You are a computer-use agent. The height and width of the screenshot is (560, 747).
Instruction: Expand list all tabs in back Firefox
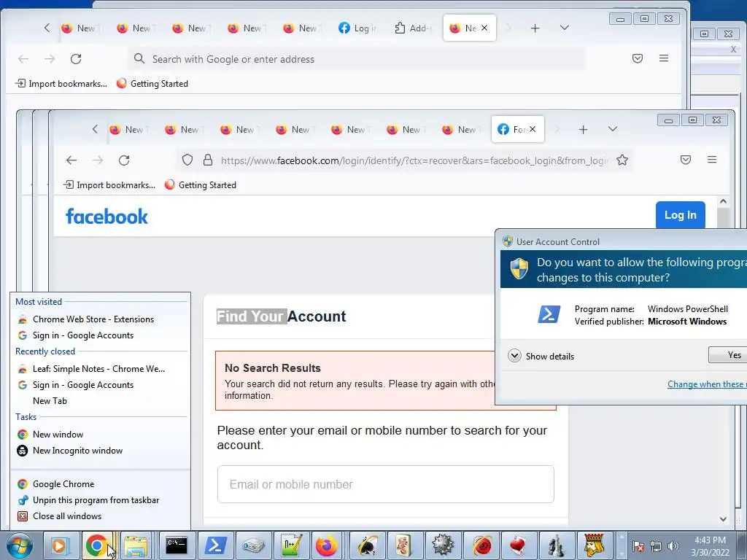tap(565, 28)
